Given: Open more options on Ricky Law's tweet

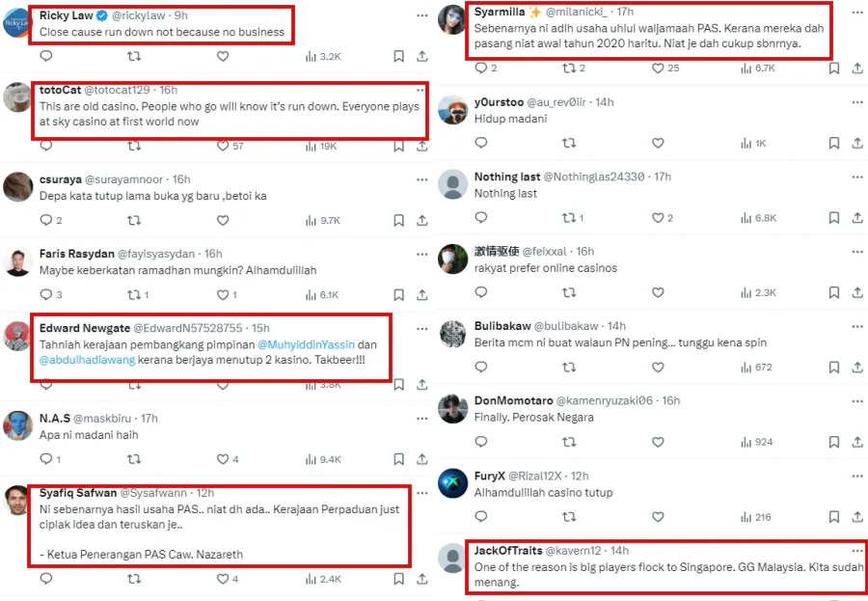Looking at the screenshot, I should point(421,16).
